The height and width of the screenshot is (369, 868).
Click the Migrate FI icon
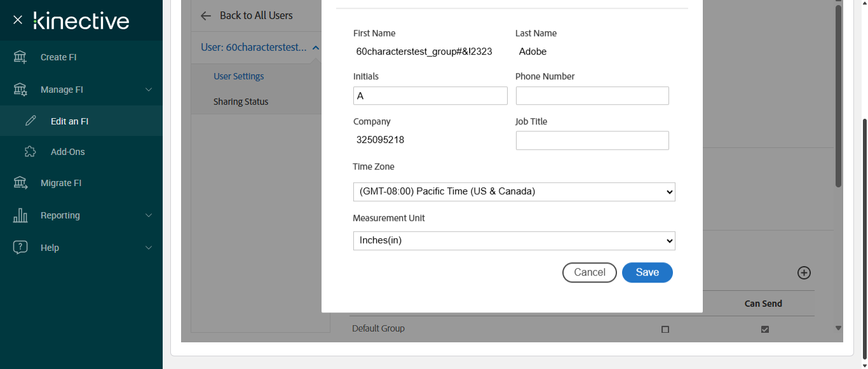pos(20,183)
